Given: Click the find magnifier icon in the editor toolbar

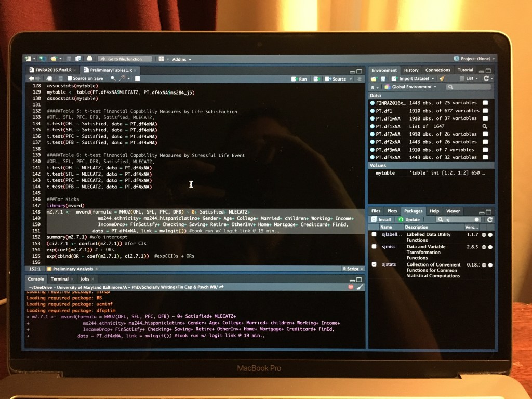Looking at the screenshot, I should pos(113,78).
